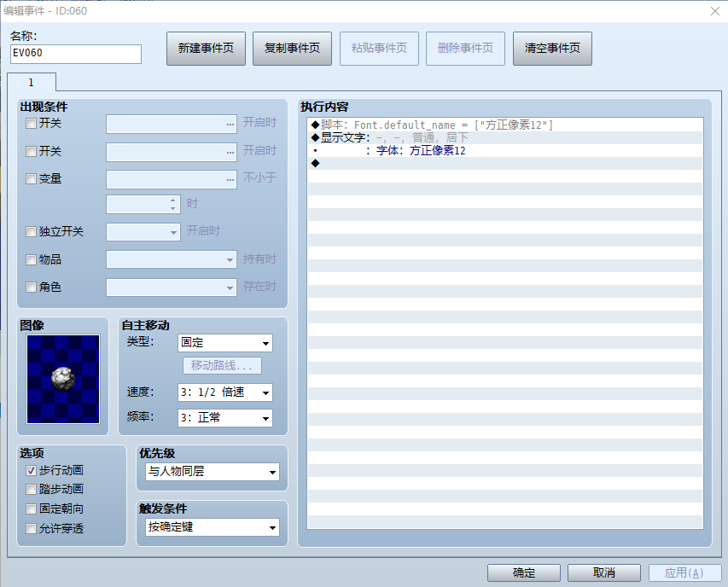Open the 触发条件 dropdown 按确定键
The image size is (728, 587).
213,527
